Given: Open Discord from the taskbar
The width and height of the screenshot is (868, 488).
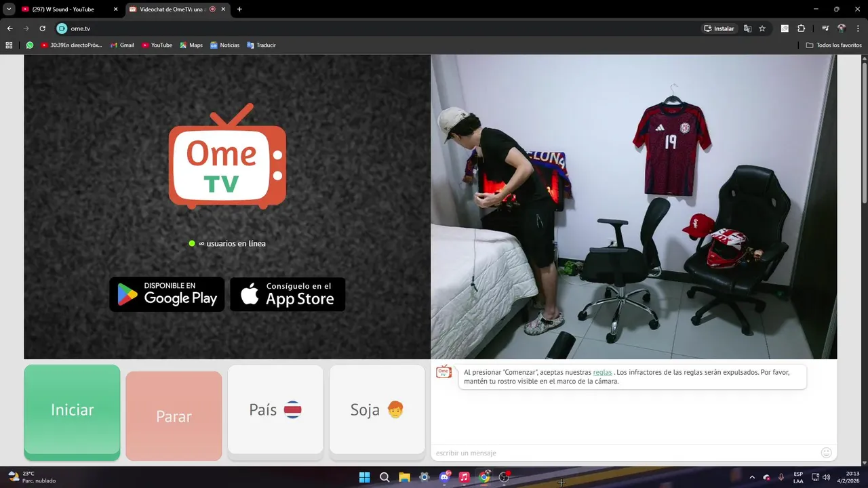Looking at the screenshot, I should [445, 477].
